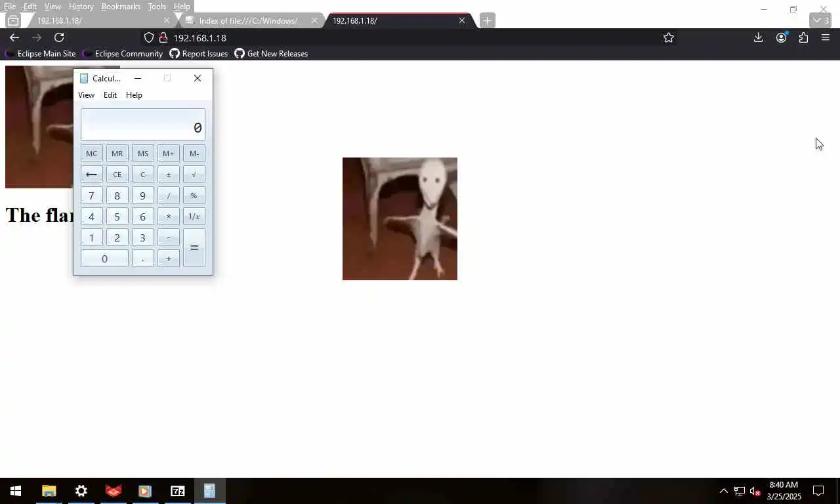Open the File menu in Firefox

coord(10,7)
